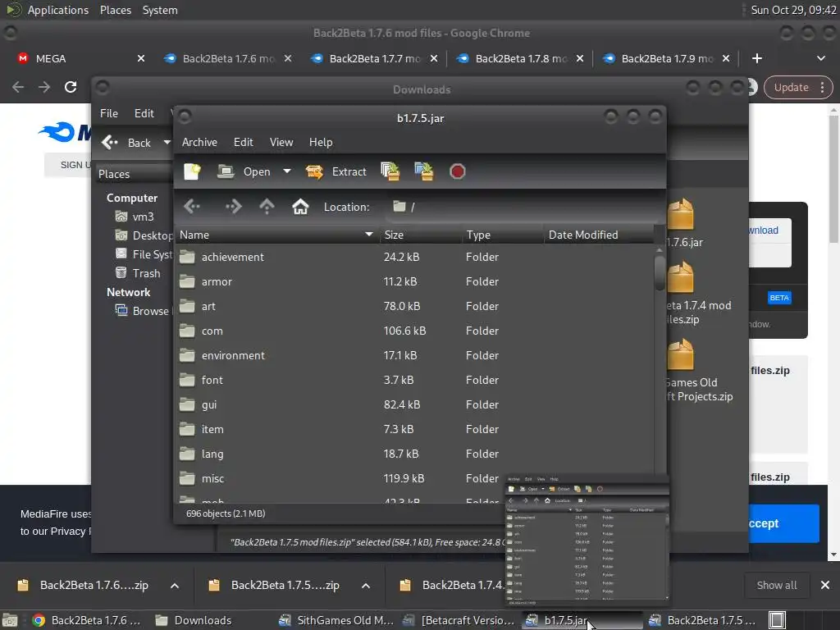Switch to Downloads window in the taskbar
840x630 pixels.
194,620
